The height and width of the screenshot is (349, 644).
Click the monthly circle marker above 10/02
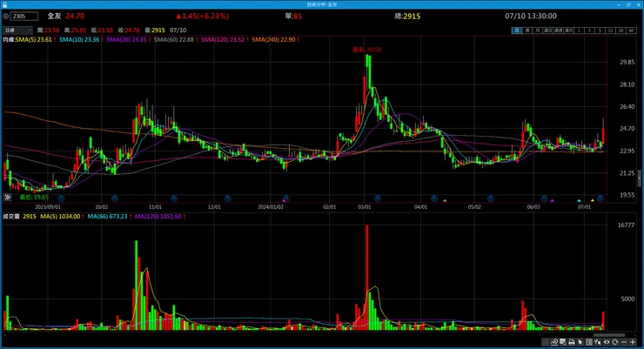pyautogui.click(x=115, y=198)
